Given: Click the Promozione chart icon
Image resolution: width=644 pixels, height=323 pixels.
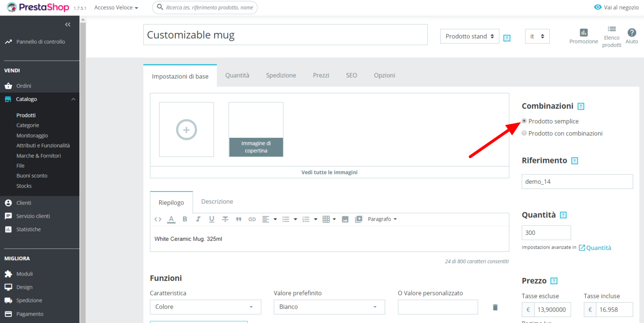Looking at the screenshot, I should [584, 32].
